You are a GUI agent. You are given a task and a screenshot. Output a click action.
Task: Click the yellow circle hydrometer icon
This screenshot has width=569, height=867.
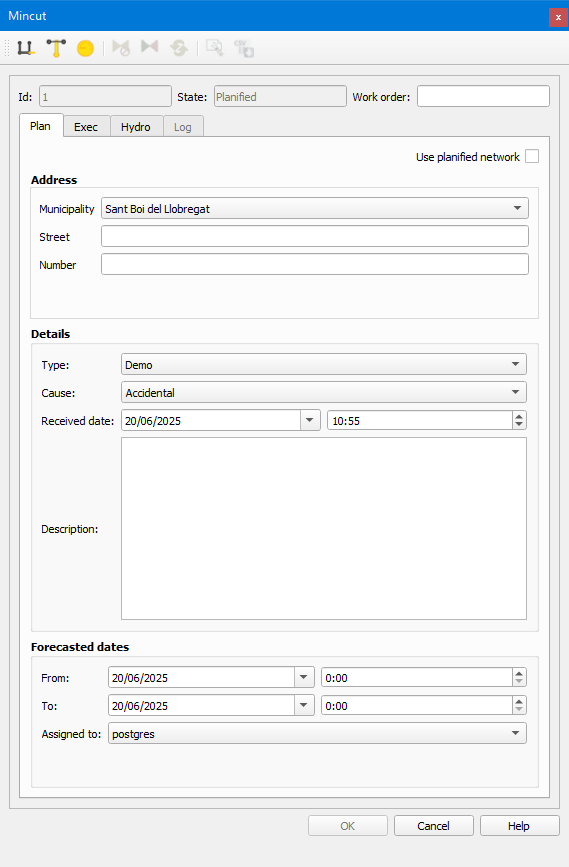pyautogui.click(x=85, y=48)
